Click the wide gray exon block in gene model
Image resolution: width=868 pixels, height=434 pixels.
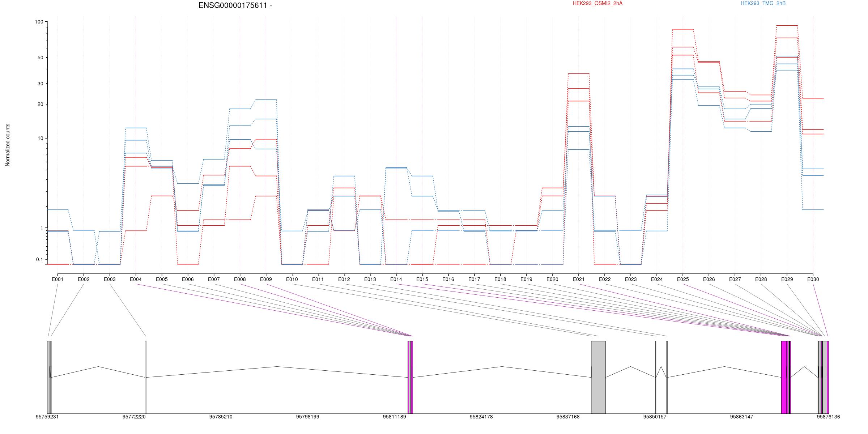point(598,377)
